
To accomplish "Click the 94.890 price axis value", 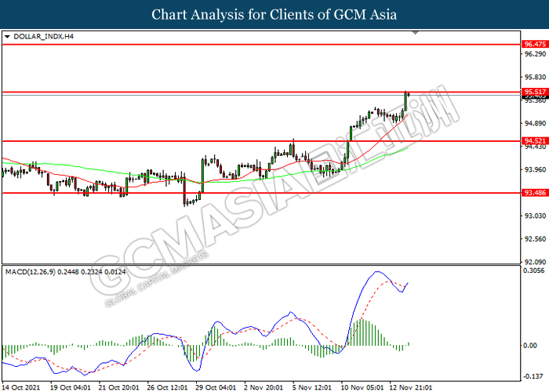I will tap(535, 123).
